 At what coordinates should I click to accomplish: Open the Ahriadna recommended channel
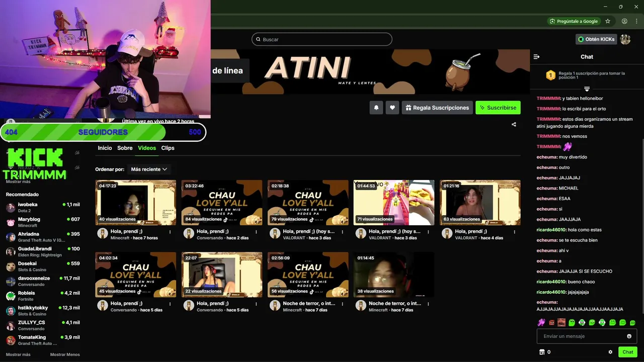[43, 237]
